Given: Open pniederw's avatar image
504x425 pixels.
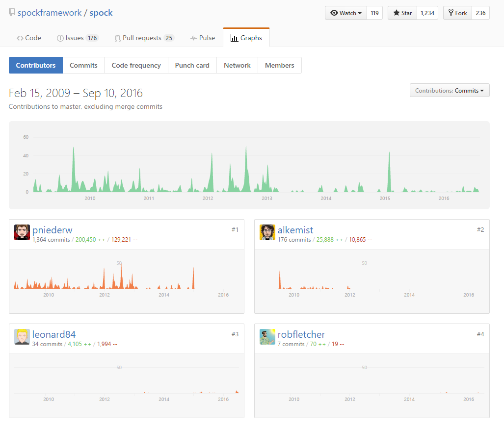Looking at the screenshot, I should click(22, 232).
